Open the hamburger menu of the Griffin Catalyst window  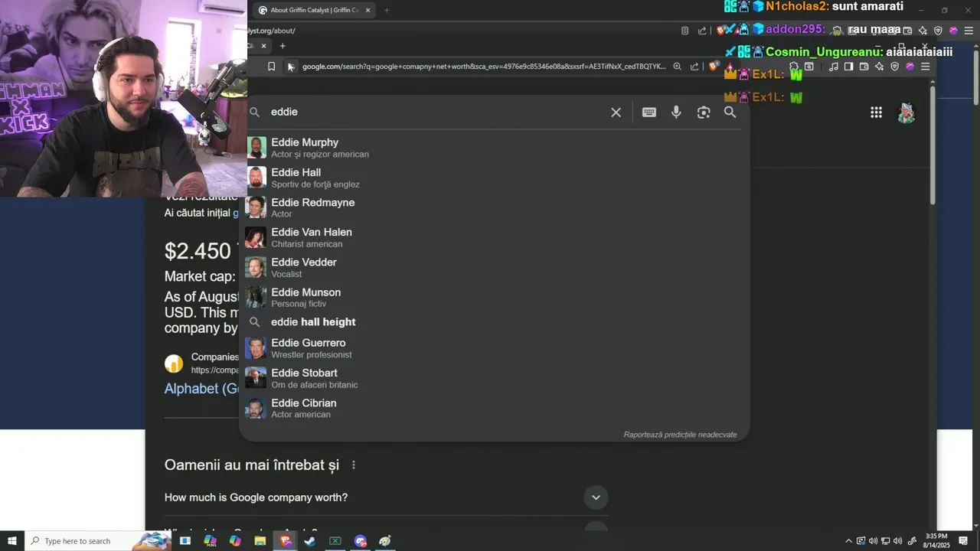click(x=969, y=31)
